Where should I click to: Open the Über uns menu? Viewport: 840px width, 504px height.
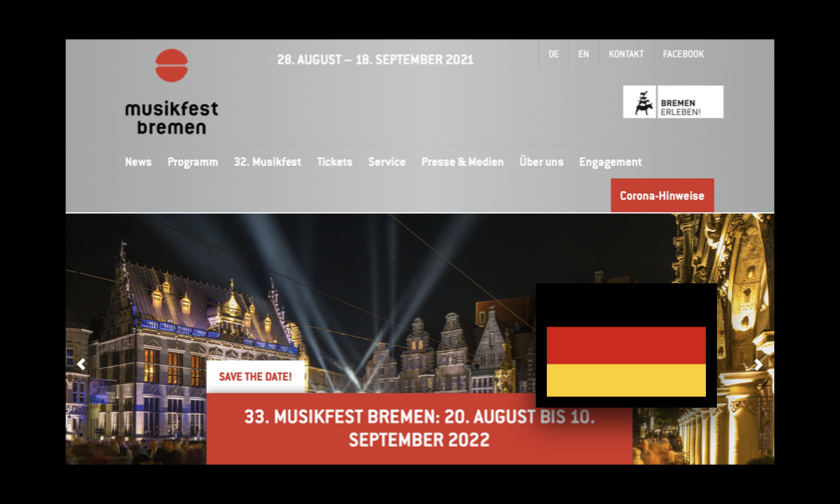(x=541, y=162)
